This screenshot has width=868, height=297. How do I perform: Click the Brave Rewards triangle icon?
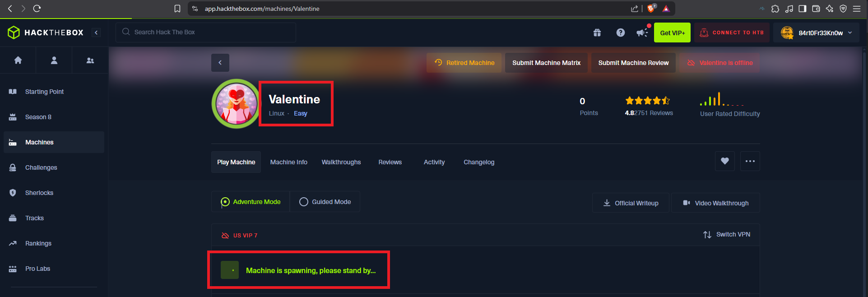point(666,9)
